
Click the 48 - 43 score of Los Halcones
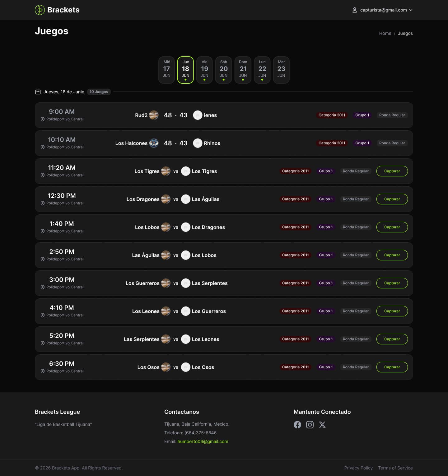(175, 143)
